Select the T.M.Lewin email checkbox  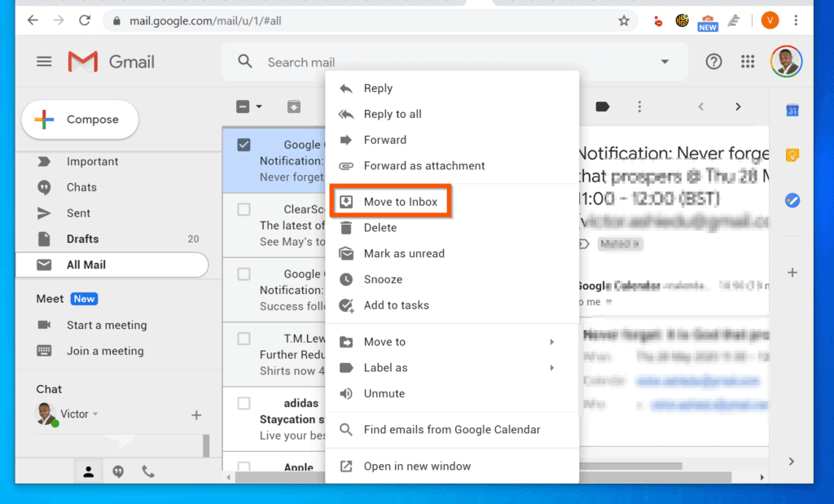[244, 339]
